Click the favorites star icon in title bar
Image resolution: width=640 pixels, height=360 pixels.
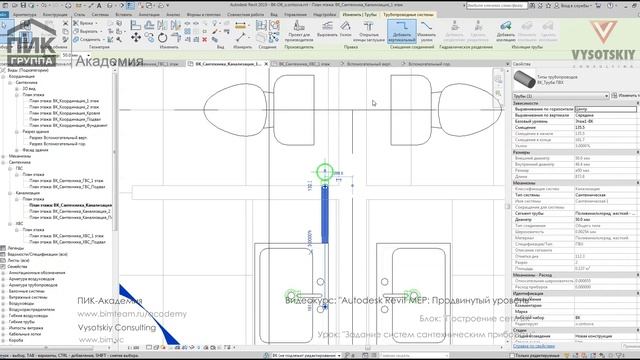click(549, 6)
